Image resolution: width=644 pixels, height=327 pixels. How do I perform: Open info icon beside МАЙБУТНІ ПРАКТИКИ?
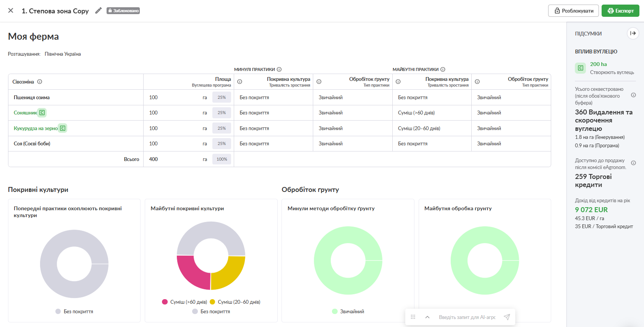pyautogui.click(x=443, y=69)
